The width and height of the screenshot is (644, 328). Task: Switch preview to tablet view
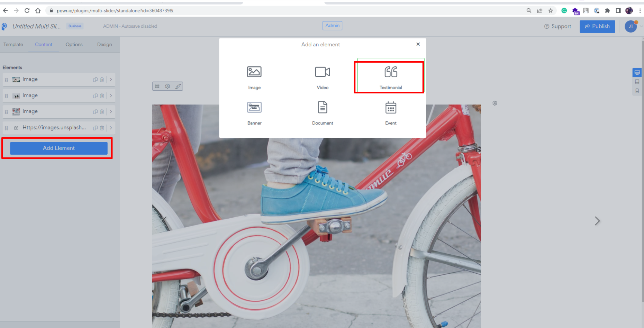pyautogui.click(x=637, y=82)
